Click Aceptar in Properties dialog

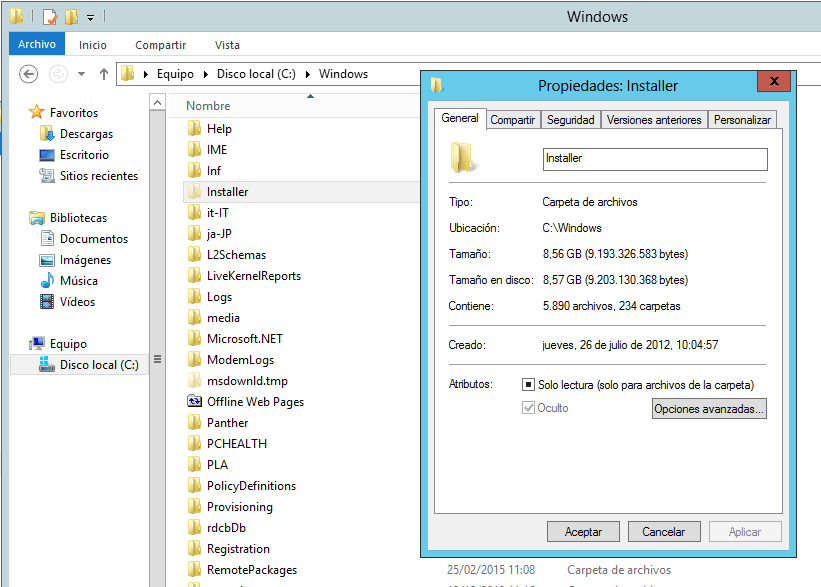[583, 532]
